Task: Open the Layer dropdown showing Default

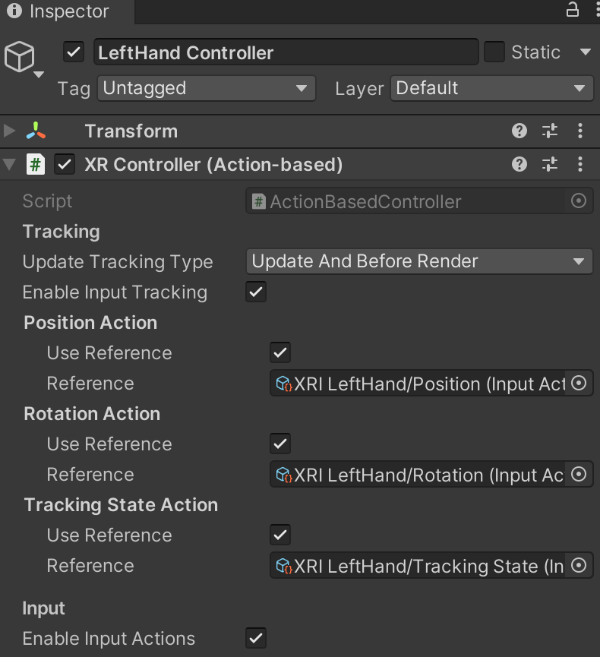Action: [492, 88]
